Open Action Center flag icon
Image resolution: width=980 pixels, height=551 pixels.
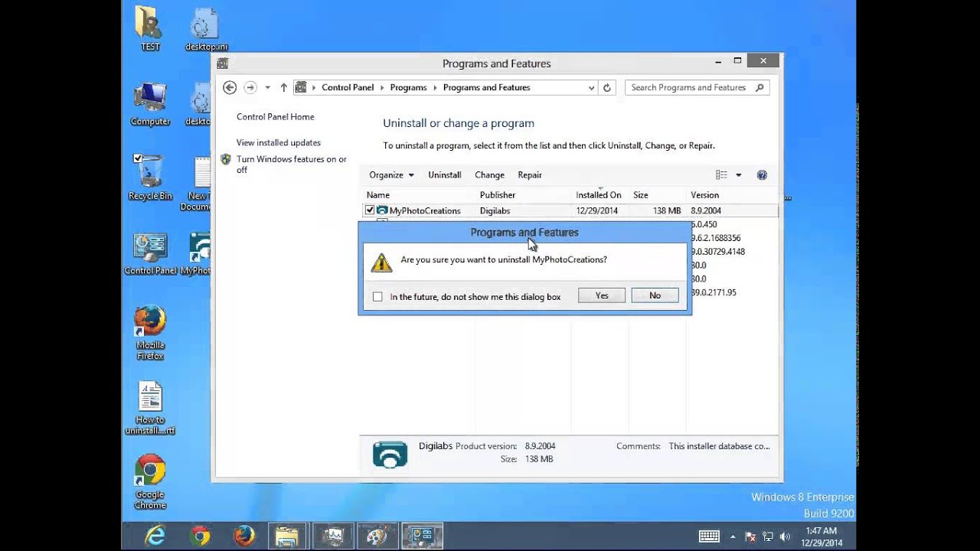coord(751,536)
